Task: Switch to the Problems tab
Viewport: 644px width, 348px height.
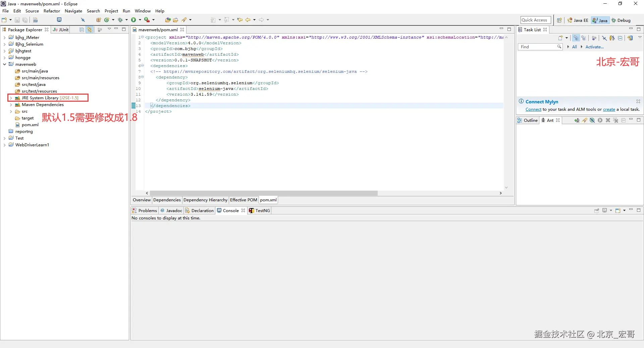Action: click(145, 211)
